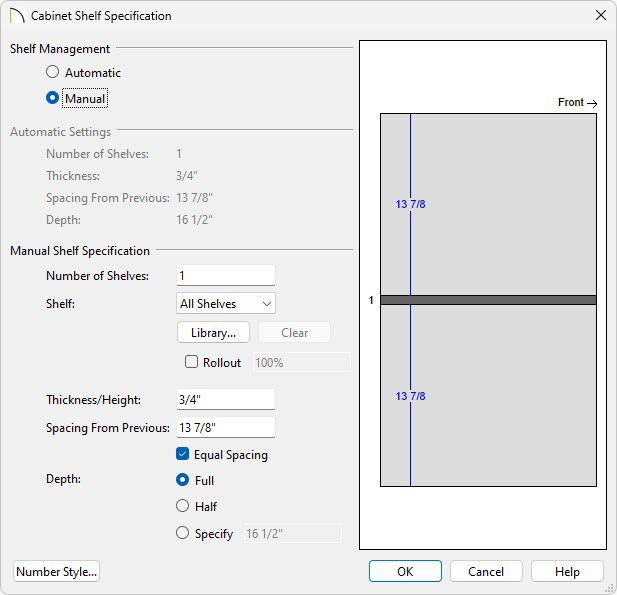Open the All Shelves dropdown
This screenshot has height=595, width=617.
[x=225, y=303]
